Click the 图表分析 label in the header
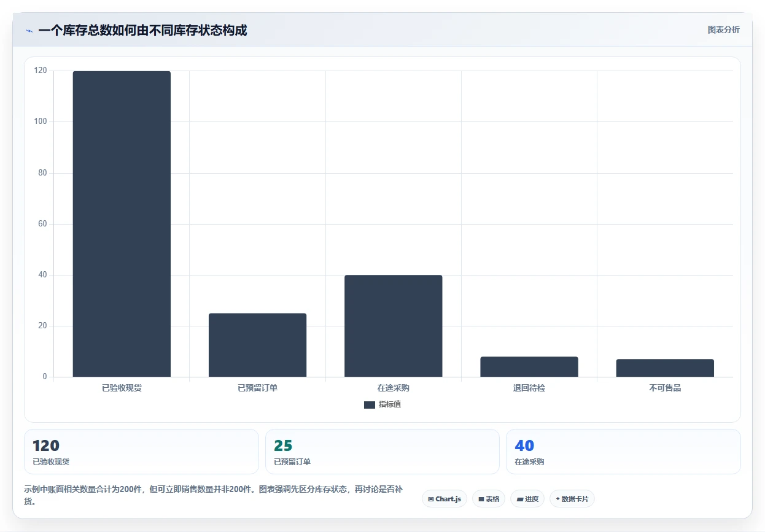Image resolution: width=765 pixels, height=532 pixels. click(723, 29)
